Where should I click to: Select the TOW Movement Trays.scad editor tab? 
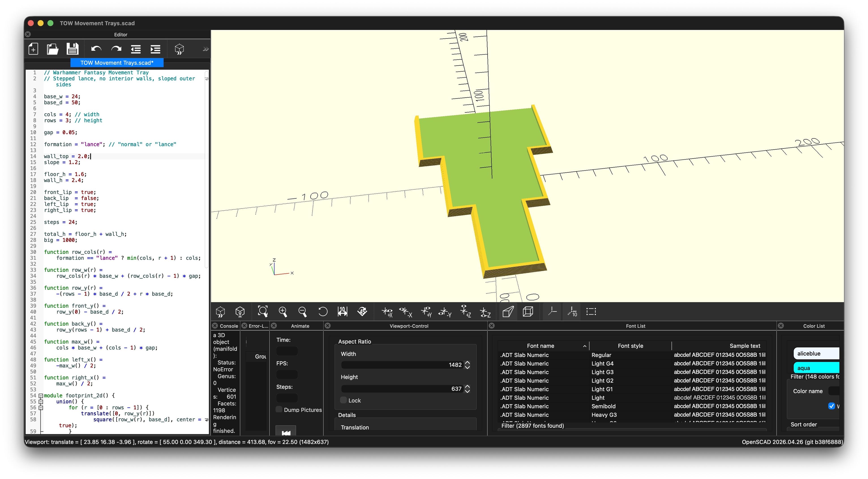point(117,63)
